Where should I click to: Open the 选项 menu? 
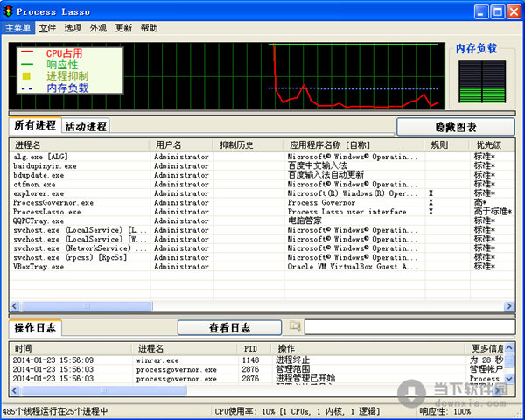coord(73,28)
